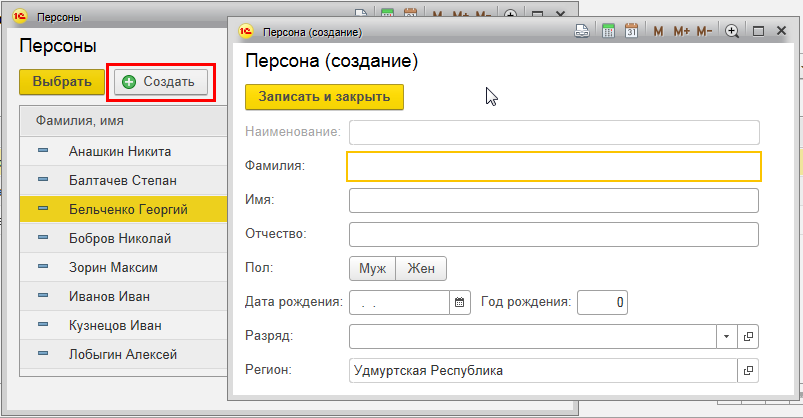
Task: Click the M+ memory add button in Персона window
Action: click(x=682, y=32)
